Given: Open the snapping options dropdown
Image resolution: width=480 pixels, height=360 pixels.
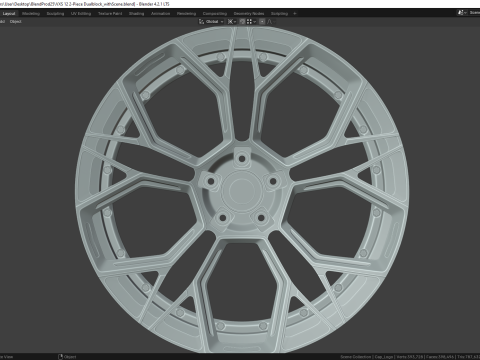Looking at the screenshot, I should click(x=251, y=22).
